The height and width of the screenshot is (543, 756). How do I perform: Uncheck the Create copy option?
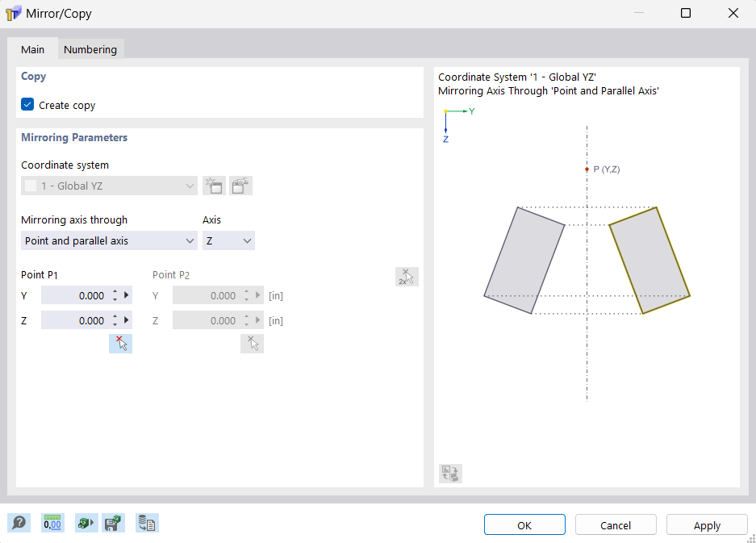(27, 104)
